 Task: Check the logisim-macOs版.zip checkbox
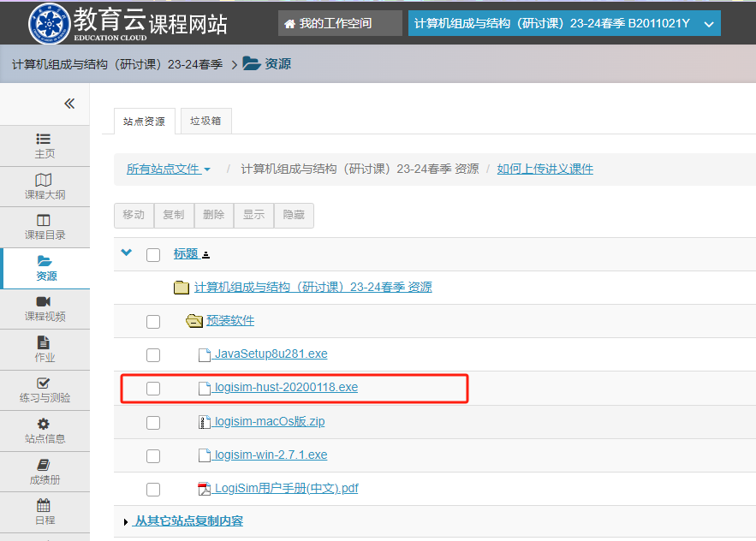point(153,423)
